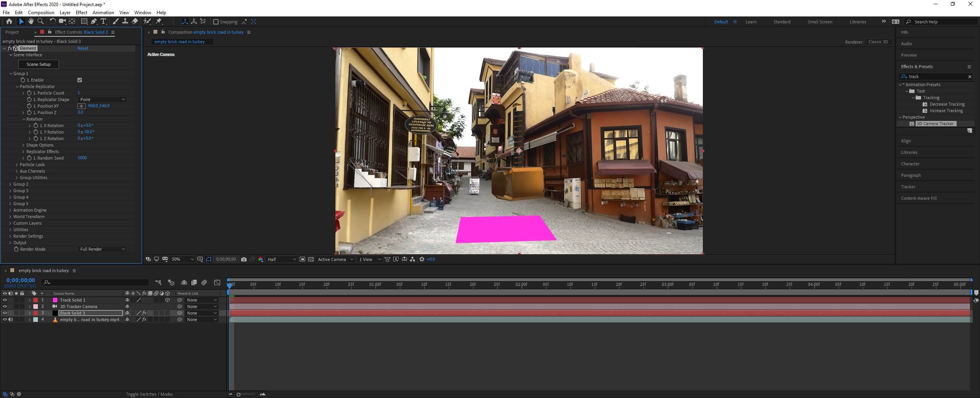
Task: Enable the Snapping checkbox
Action: (216, 22)
